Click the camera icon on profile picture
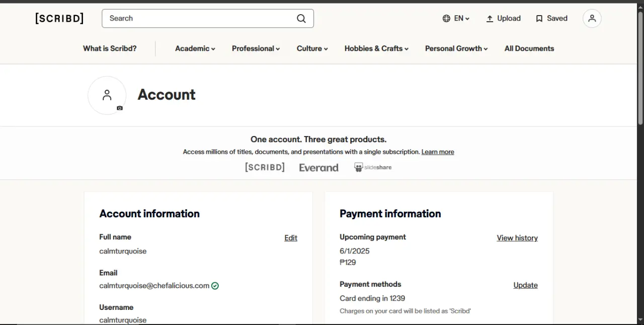The height and width of the screenshot is (325, 644). pos(120,108)
